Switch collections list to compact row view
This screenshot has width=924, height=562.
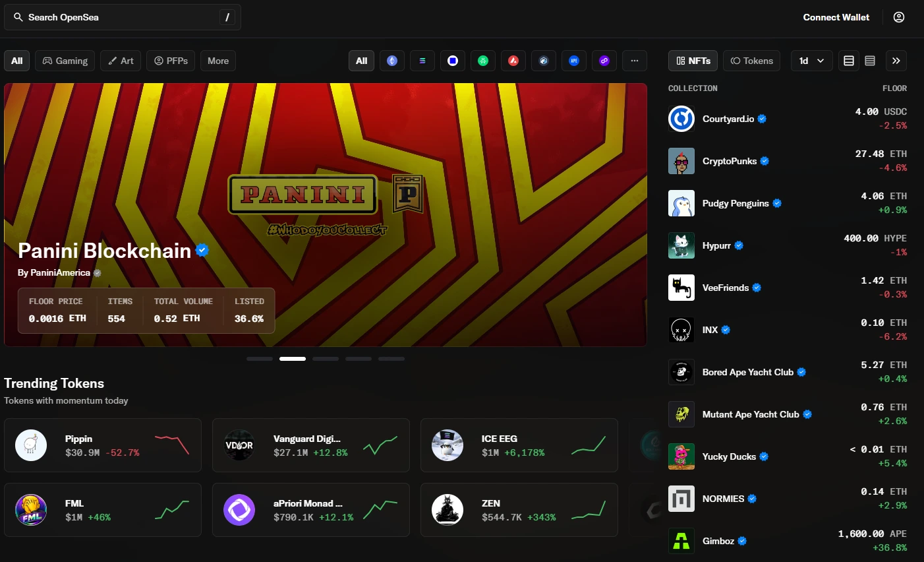pos(870,60)
